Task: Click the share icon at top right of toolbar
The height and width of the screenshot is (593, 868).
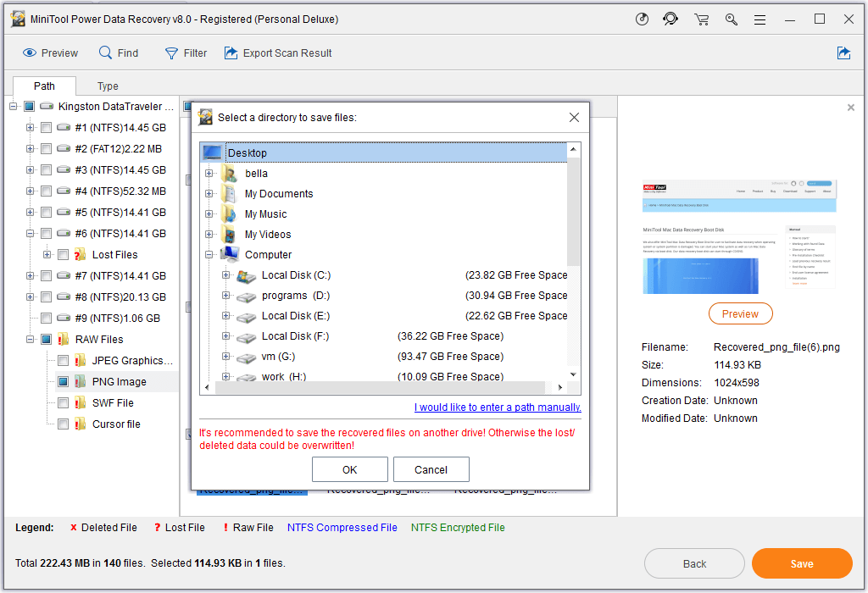Action: (843, 53)
